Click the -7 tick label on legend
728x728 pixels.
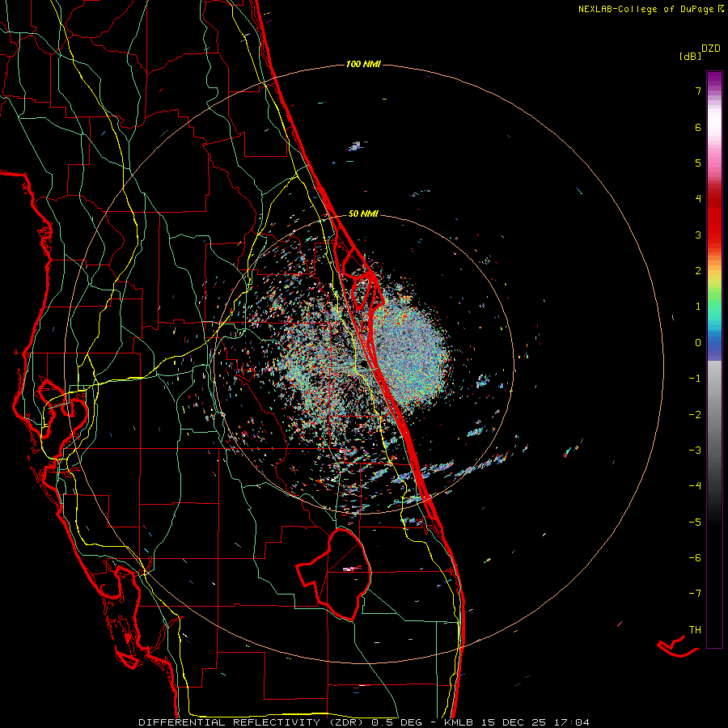[x=695, y=594]
